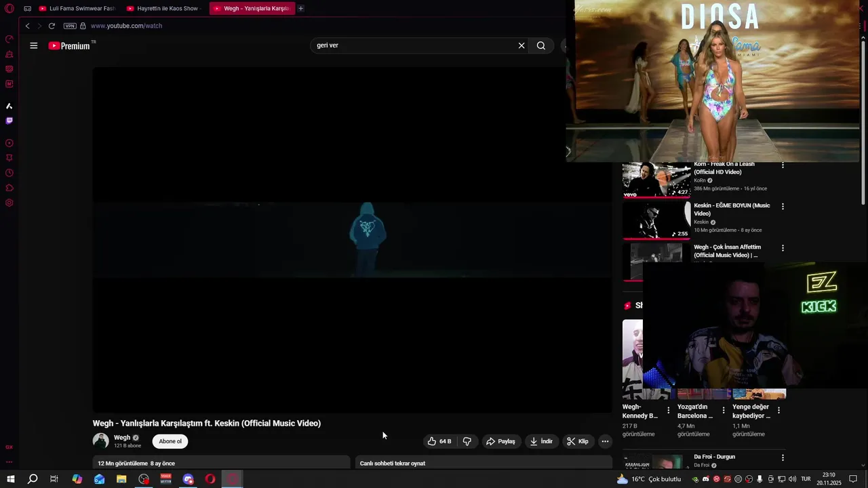
Task: Open options menu for Da Froi - Durgun
Action: coord(783,457)
